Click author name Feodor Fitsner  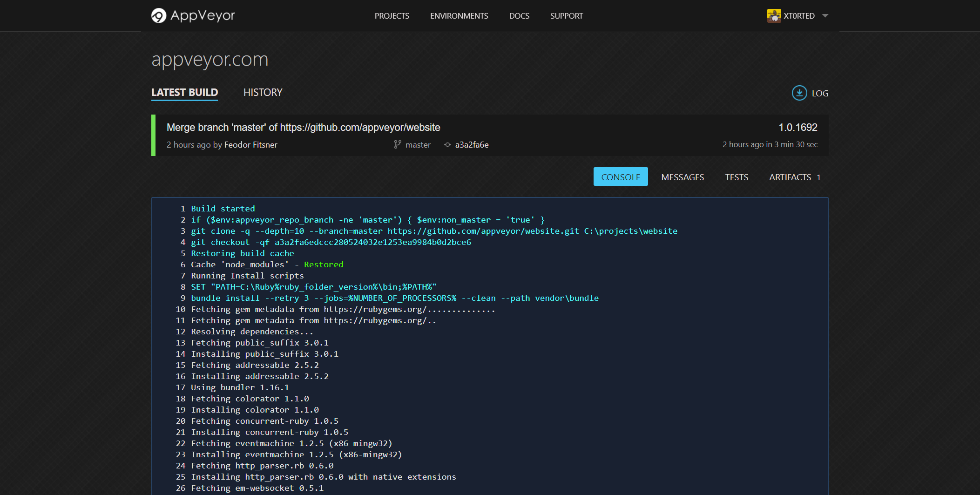pos(251,145)
